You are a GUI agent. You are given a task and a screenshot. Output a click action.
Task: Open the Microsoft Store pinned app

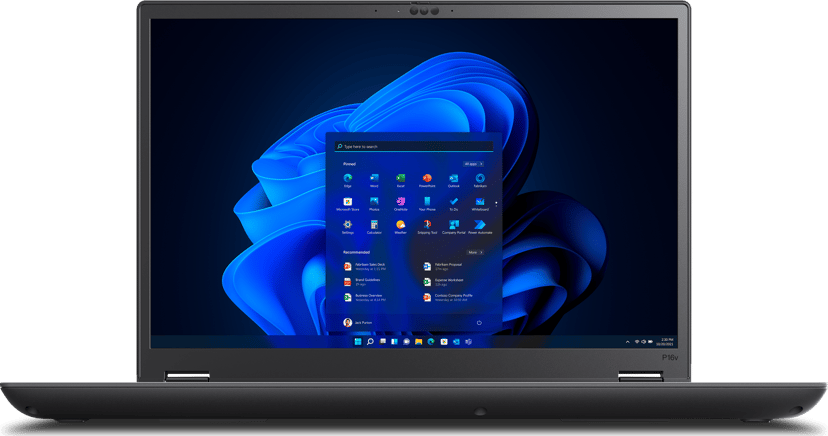347,203
